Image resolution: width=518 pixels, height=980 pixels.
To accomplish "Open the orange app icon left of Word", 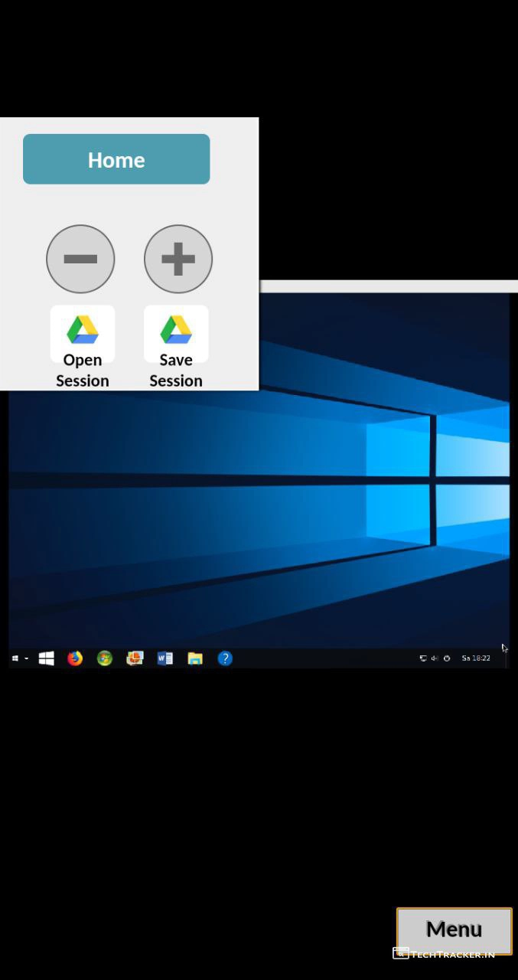I will (135, 658).
